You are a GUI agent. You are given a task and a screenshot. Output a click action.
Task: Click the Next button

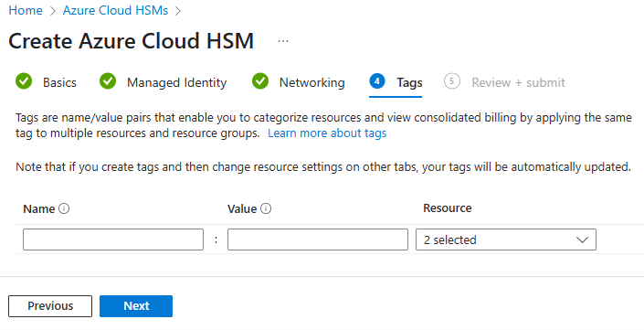[x=136, y=305]
